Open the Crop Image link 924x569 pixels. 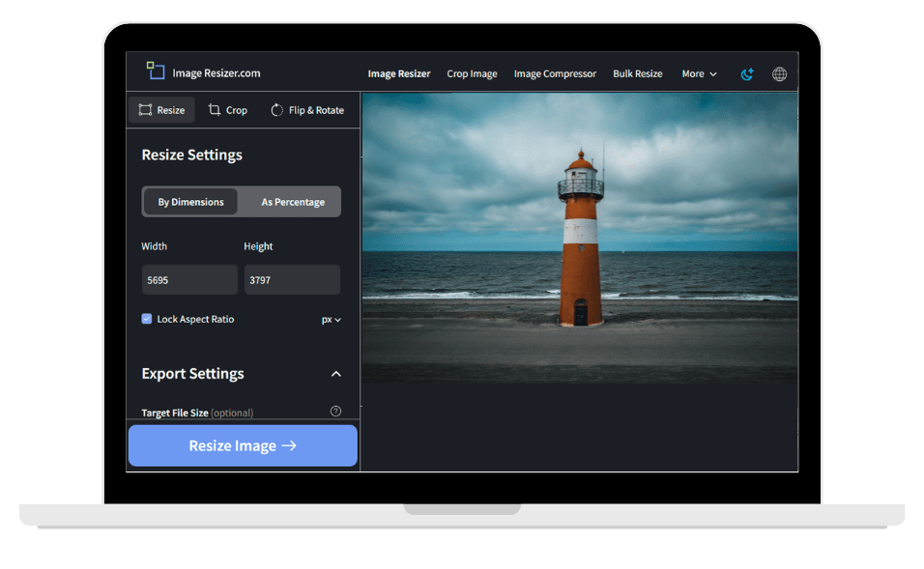click(472, 73)
